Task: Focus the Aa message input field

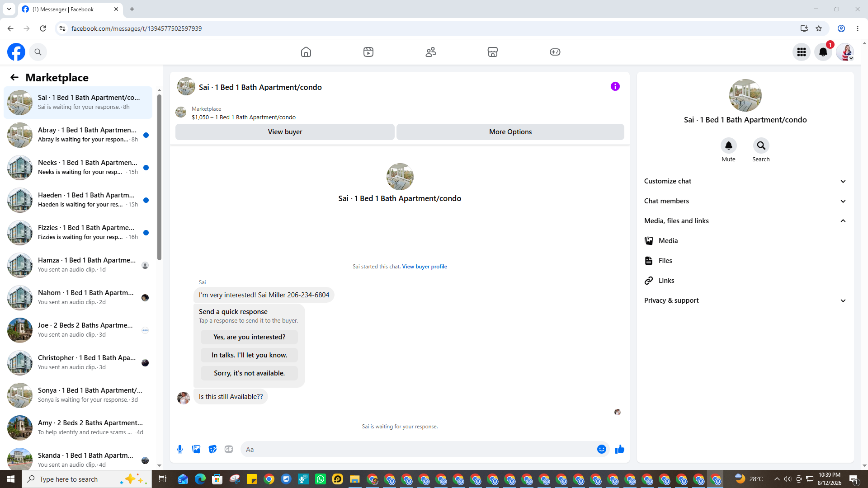Action: coord(418,449)
